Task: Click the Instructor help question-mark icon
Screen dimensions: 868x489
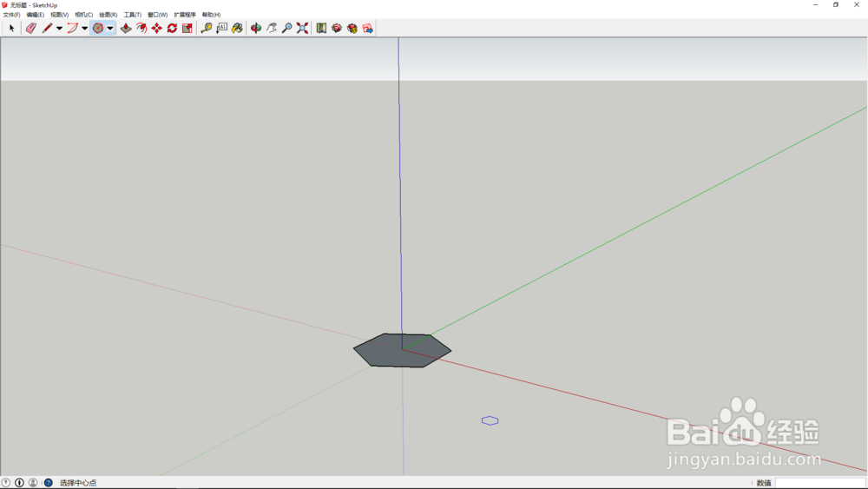Action: 48,483
